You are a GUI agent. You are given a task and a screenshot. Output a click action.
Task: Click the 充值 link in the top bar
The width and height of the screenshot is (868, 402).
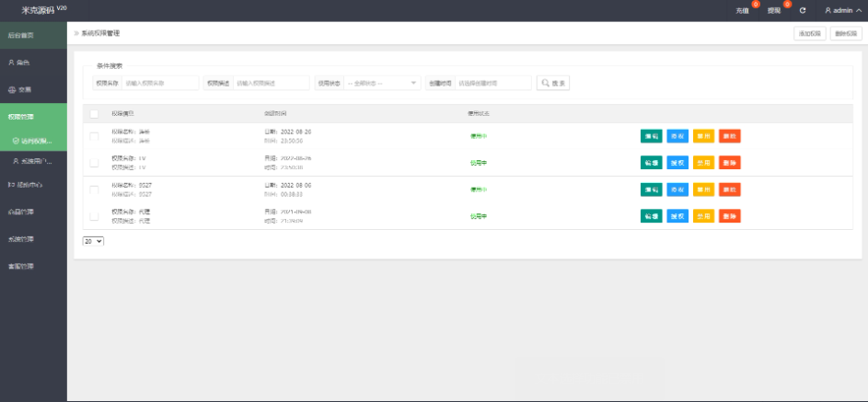coord(742,11)
